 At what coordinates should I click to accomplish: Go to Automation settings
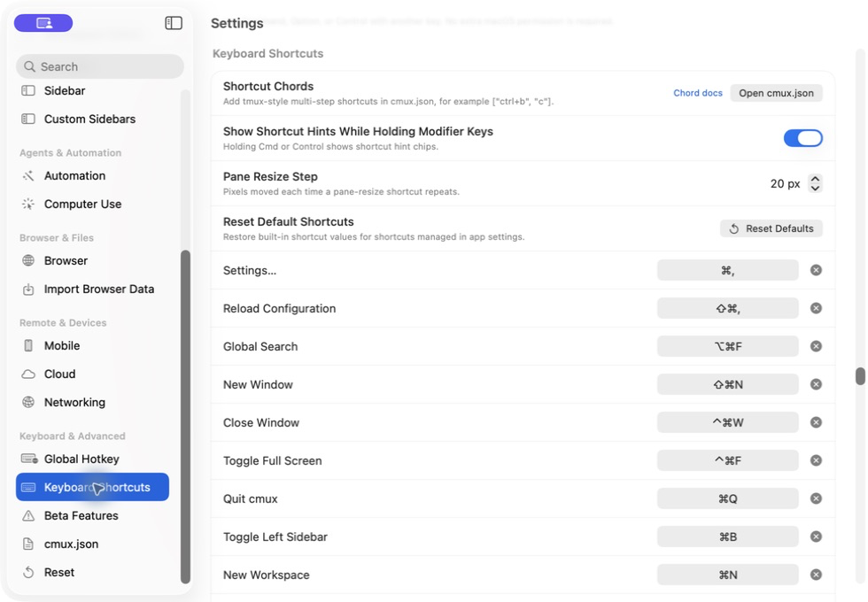92,176
